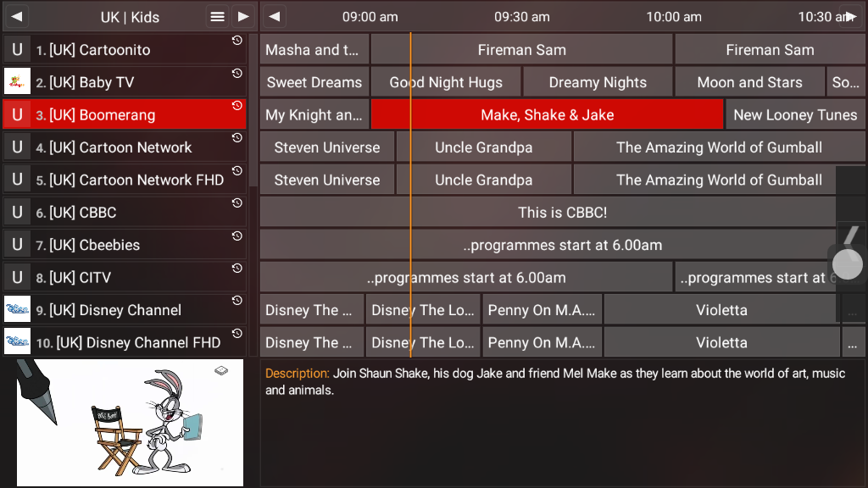Viewport: 868px width, 488px height.
Task: Click catch-up history icon for CBBC
Action: click(x=237, y=203)
